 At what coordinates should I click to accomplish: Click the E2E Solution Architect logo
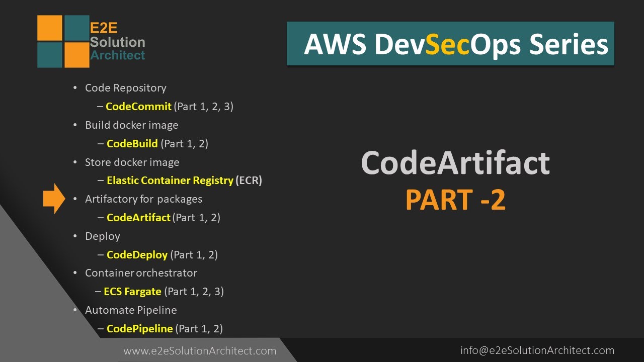pos(91,41)
